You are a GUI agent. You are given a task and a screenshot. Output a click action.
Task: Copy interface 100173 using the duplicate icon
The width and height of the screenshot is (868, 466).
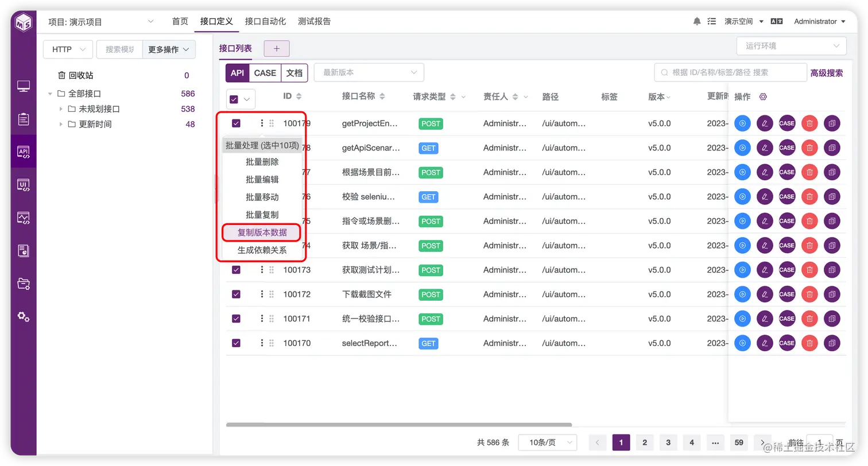[x=832, y=270]
